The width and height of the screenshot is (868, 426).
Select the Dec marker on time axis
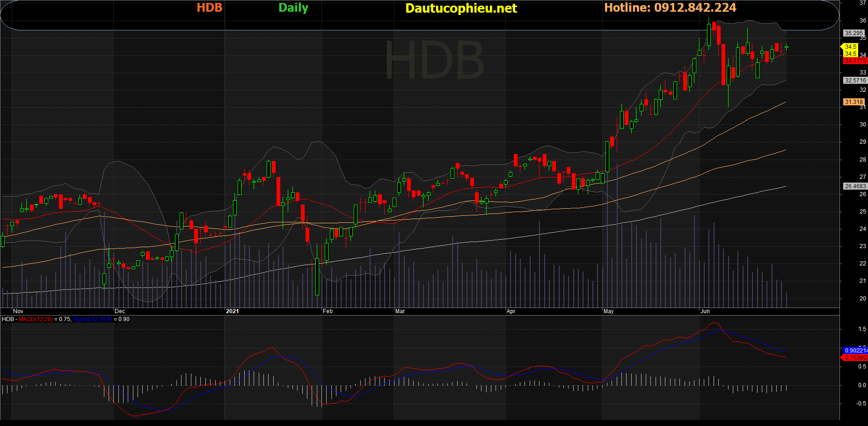120,311
